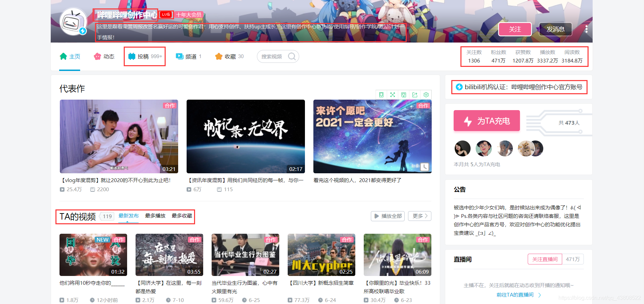Click the 播放全部 play all button
The height and width of the screenshot is (304, 644).
pos(388,216)
